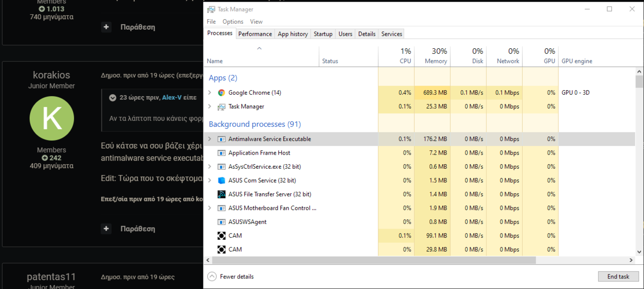Click the End task button
The width and height of the screenshot is (644, 289).
point(618,276)
